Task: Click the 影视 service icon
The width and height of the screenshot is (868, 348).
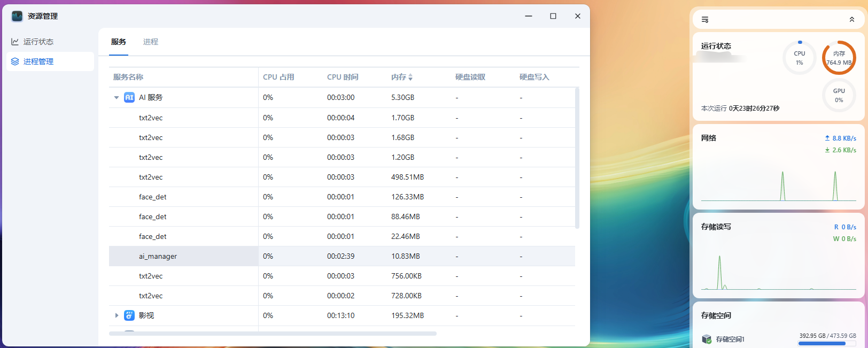Action: click(129, 315)
